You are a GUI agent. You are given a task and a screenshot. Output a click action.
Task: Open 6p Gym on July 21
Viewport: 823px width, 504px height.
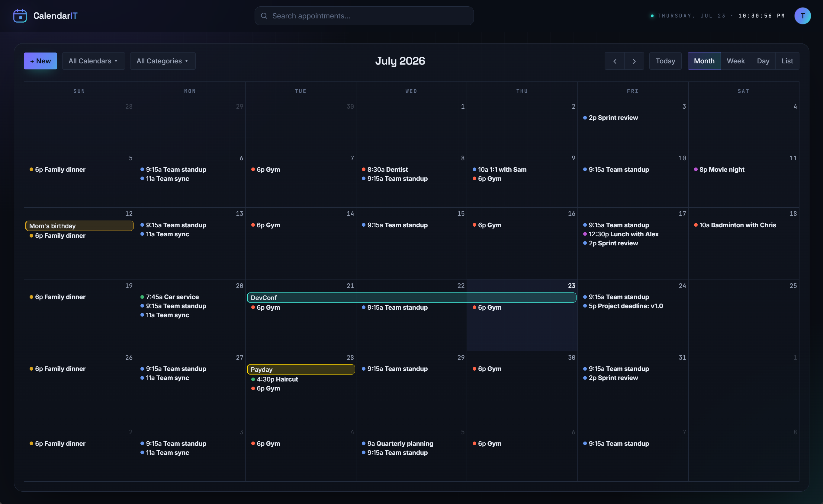coord(265,308)
